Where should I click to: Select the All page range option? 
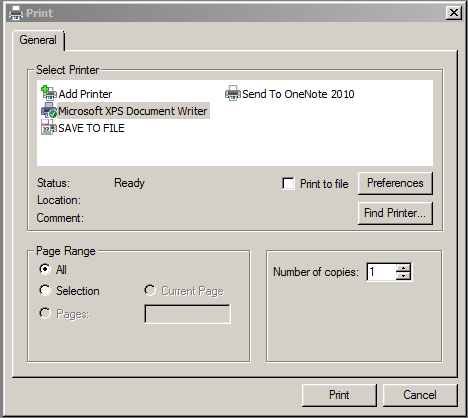click(x=45, y=269)
